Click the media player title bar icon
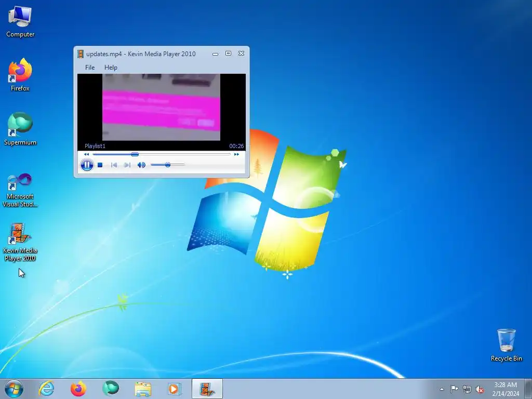The width and height of the screenshot is (532, 399). 81,54
